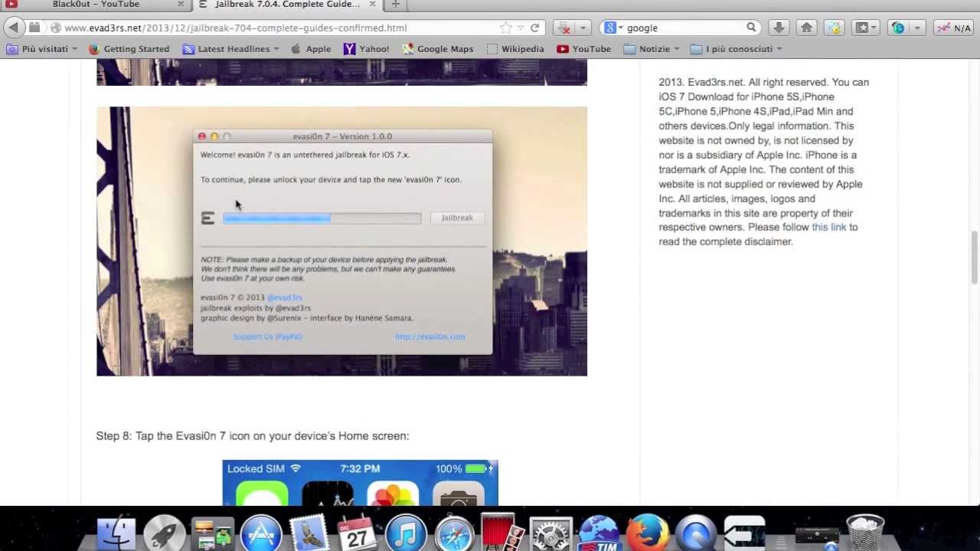The height and width of the screenshot is (551, 980).
Task: Select the Jailbreak 7.0.4 Complete Guide tab
Action: tap(286, 5)
